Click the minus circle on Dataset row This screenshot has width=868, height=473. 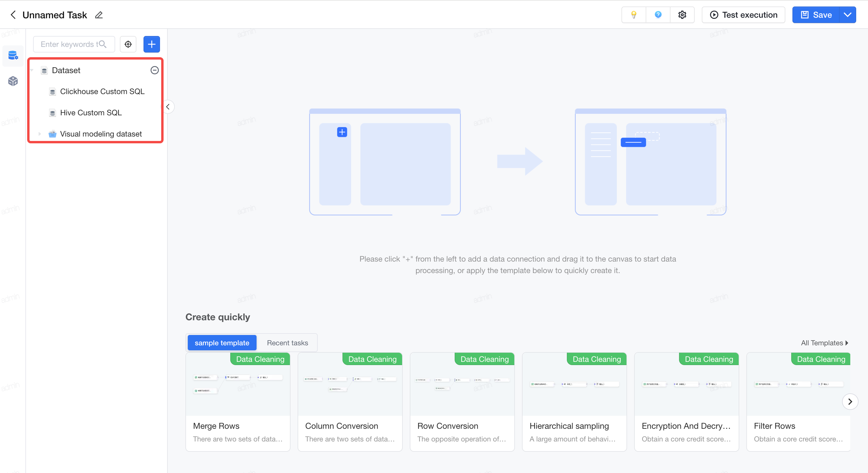(154, 70)
